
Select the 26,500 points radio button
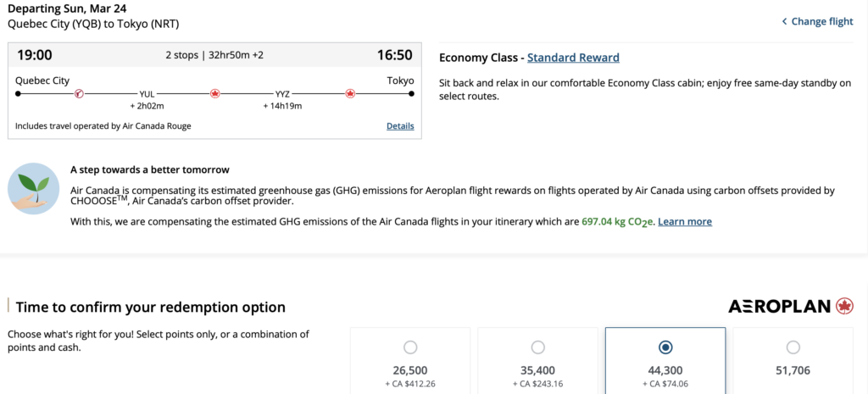pos(410,347)
